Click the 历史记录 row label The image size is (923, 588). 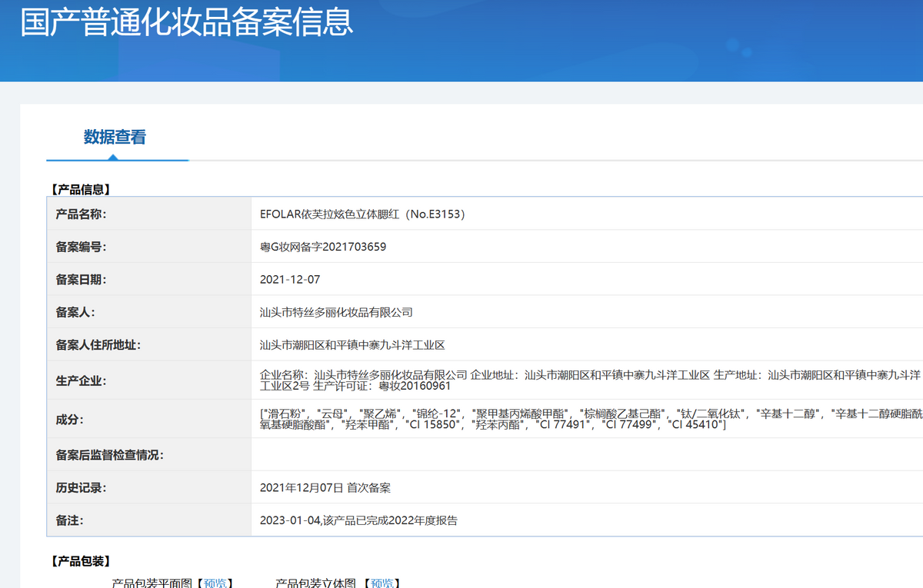click(81, 488)
